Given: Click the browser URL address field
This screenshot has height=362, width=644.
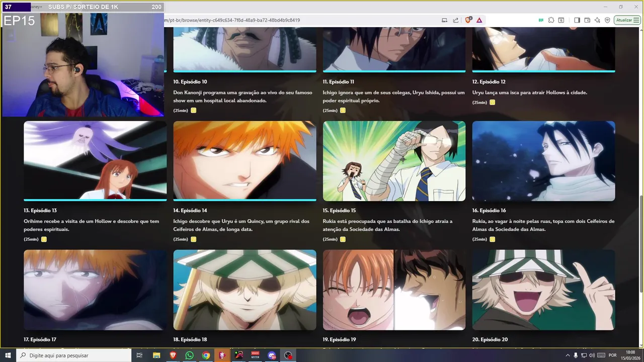Looking at the screenshot, I should point(299,20).
